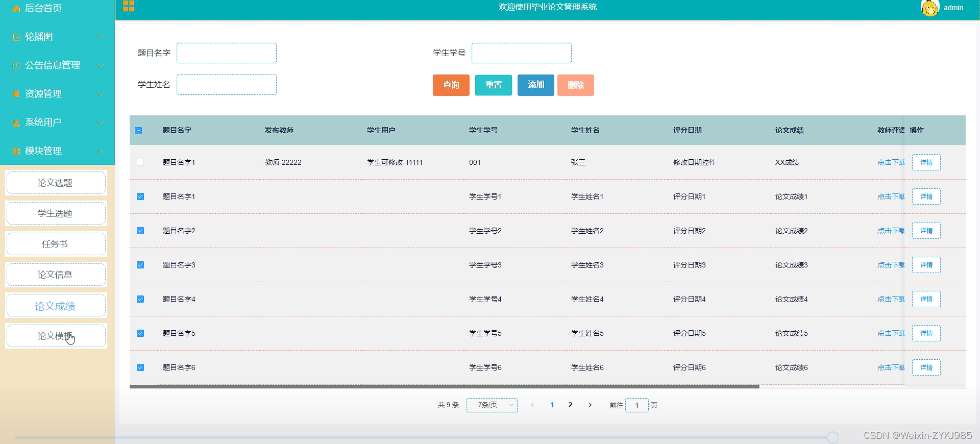Select the 论文成绩 submenu item
Image resolution: width=980 pixels, height=444 pixels.
56,306
